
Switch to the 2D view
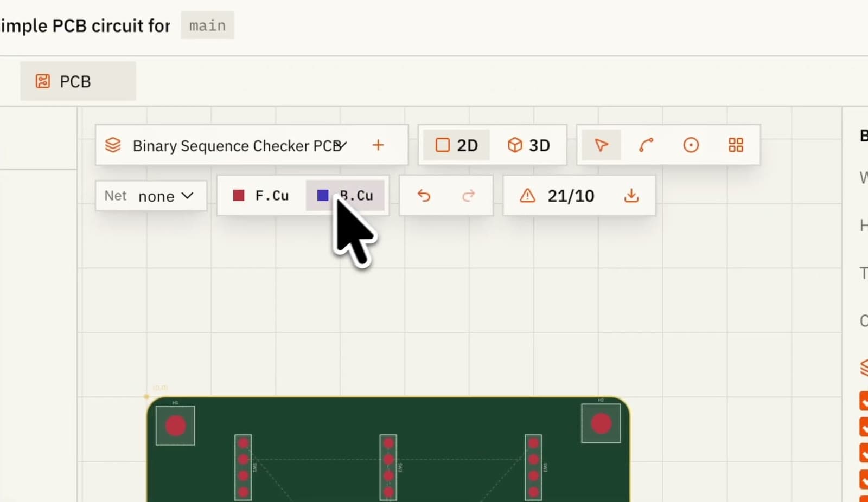(456, 145)
